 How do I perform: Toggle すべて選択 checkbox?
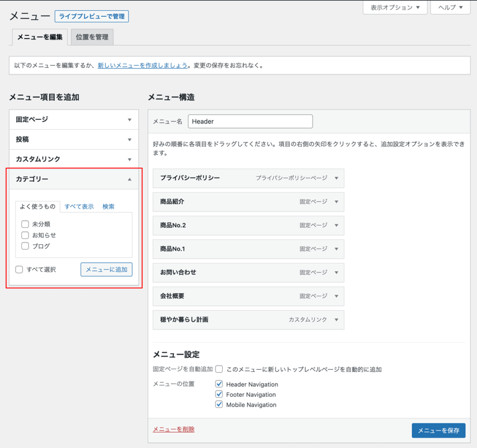(x=19, y=270)
